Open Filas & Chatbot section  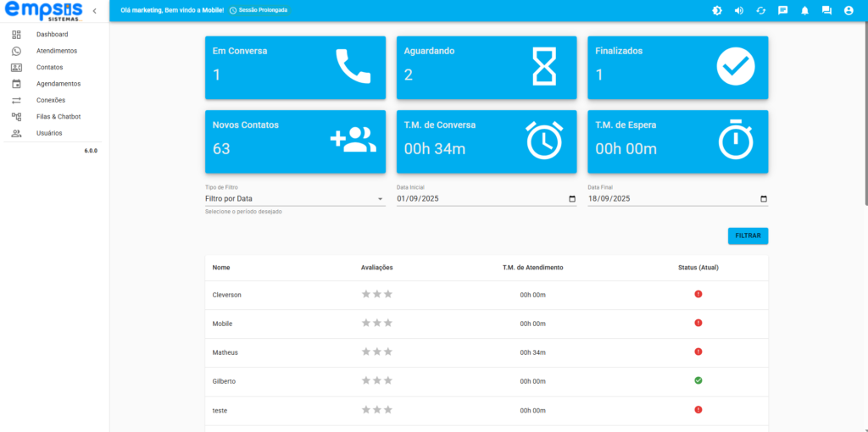pyautogui.click(x=58, y=117)
